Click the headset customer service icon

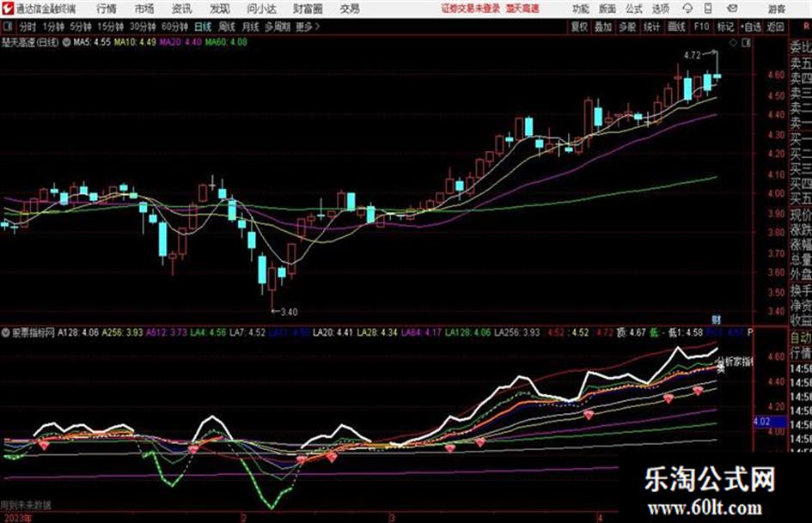(x=687, y=9)
